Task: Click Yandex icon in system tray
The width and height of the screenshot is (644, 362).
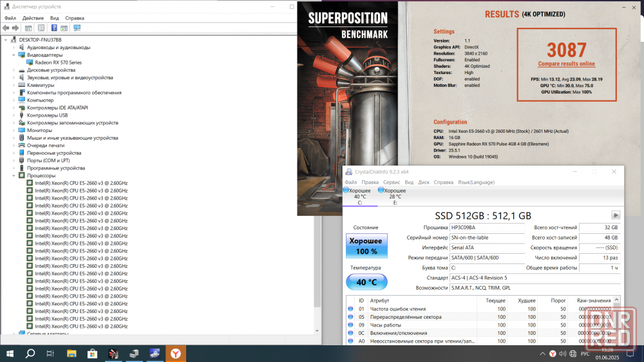Action: click(x=553, y=354)
